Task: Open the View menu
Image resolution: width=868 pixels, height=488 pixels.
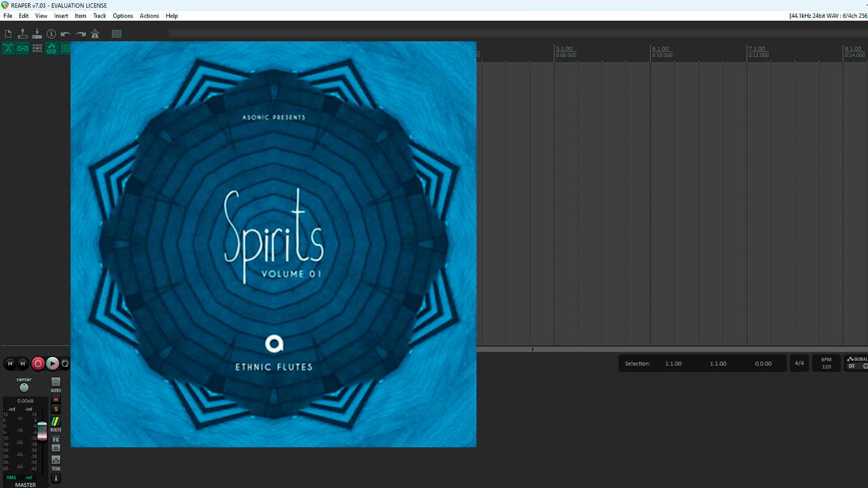Action: click(41, 16)
